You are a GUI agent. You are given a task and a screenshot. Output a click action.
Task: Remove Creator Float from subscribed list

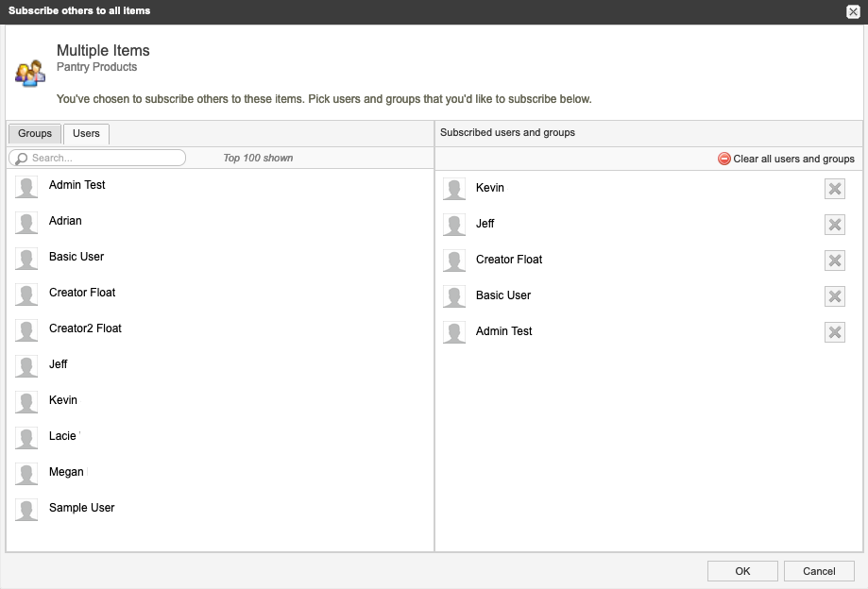click(834, 261)
